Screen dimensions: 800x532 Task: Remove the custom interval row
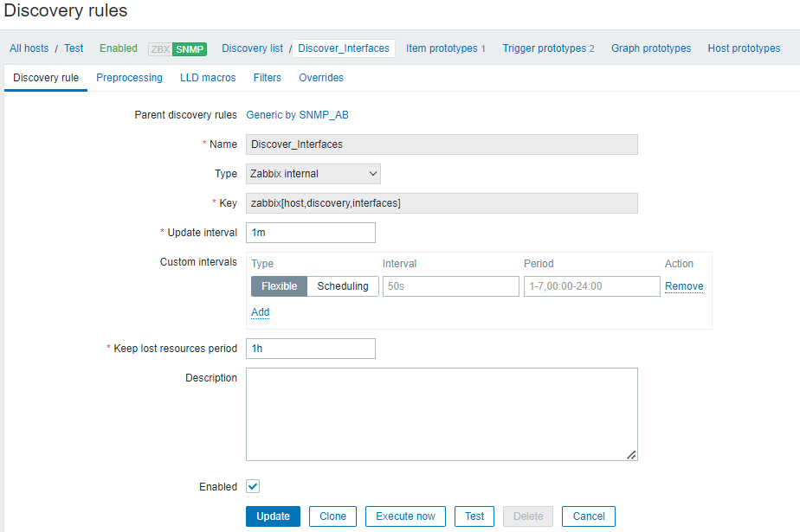click(x=684, y=286)
